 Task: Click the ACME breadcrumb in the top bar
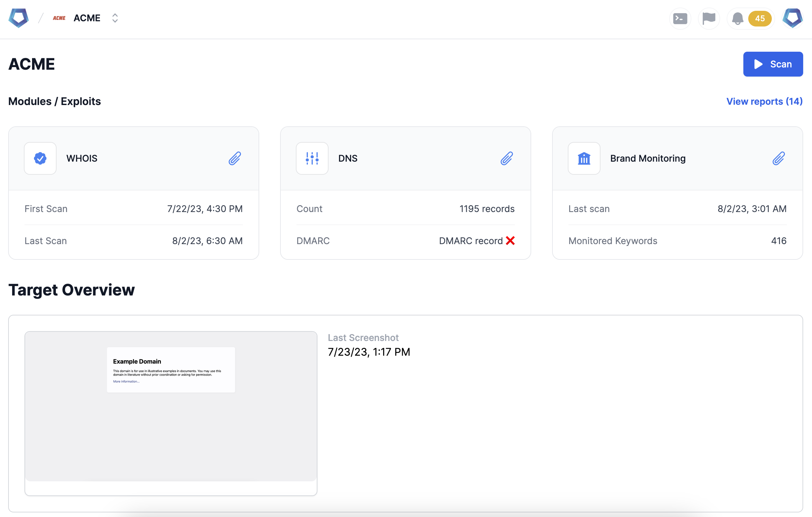tap(87, 18)
